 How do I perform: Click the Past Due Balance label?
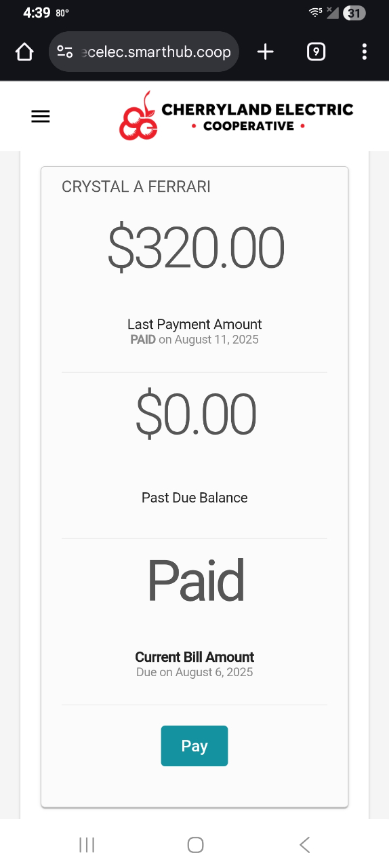tap(194, 498)
